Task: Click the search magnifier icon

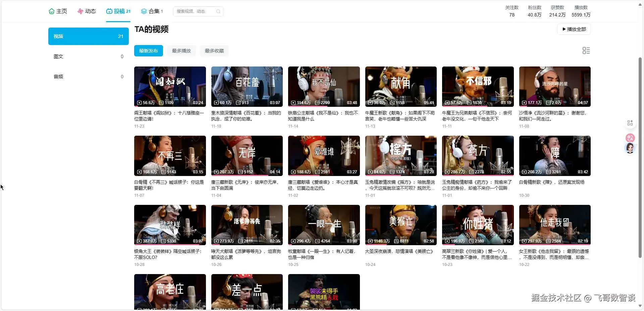Action: click(218, 11)
